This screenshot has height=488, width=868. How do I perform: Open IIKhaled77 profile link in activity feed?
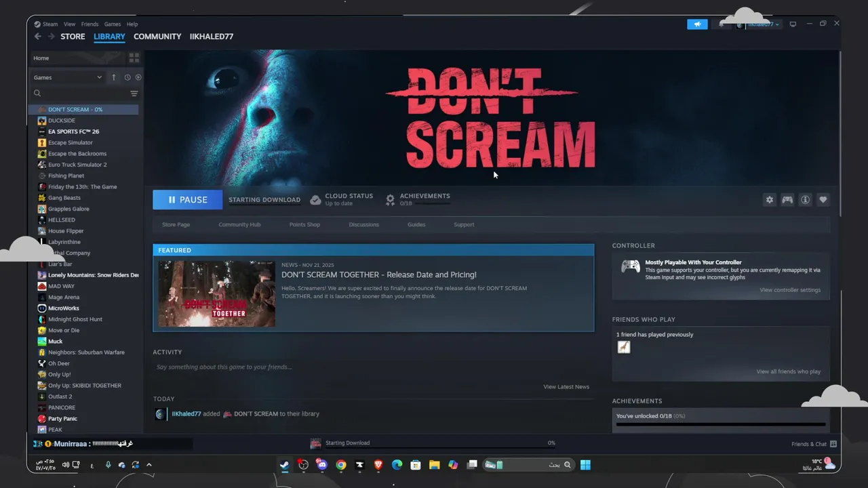tap(186, 414)
